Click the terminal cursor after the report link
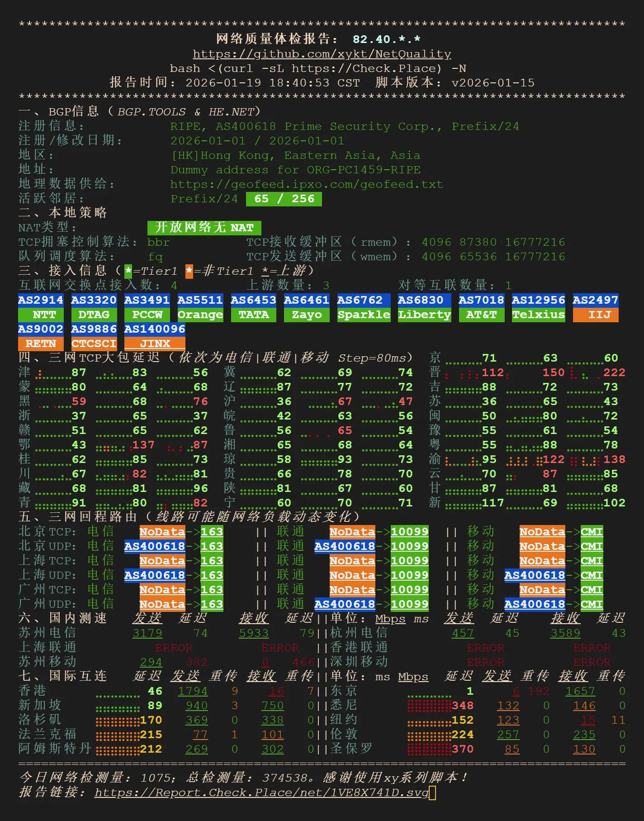644x821 pixels. pyautogui.click(x=432, y=792)
